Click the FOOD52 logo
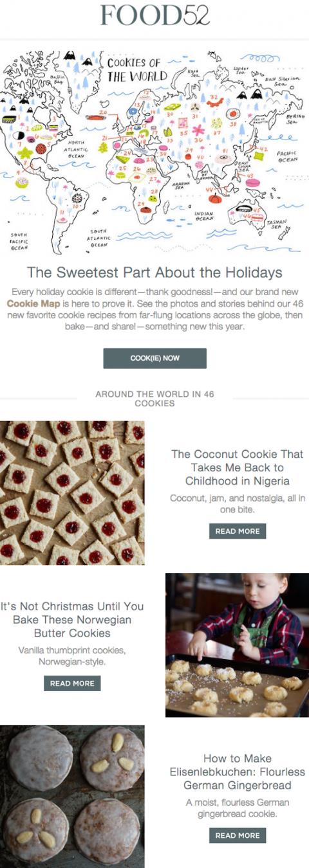The width and height of the screenshot is (309, 868). (154, 15)
